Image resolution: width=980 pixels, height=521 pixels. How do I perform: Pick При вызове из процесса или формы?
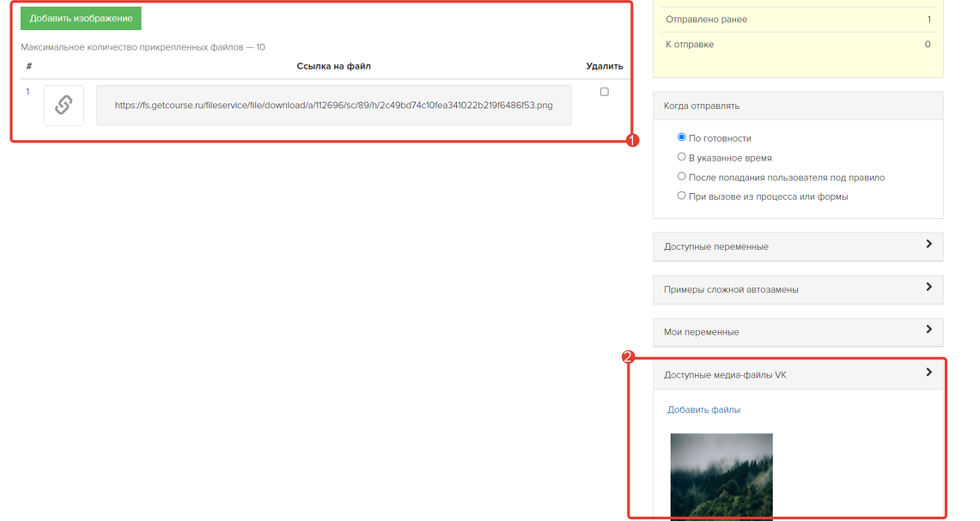pos(682,196)
